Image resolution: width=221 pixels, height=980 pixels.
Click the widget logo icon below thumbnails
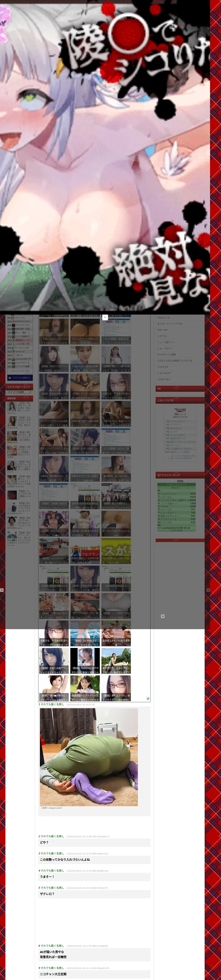tap(148, 698)
